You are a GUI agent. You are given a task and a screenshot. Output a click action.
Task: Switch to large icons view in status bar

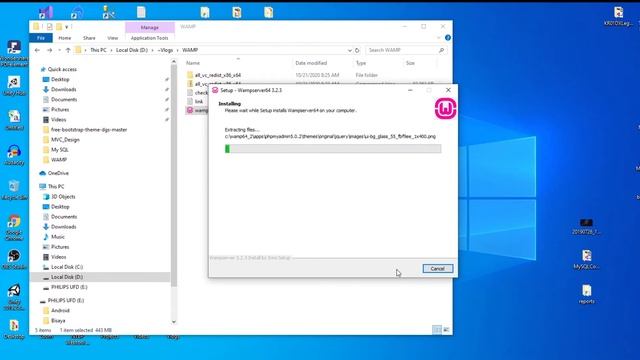coord(446,330)
